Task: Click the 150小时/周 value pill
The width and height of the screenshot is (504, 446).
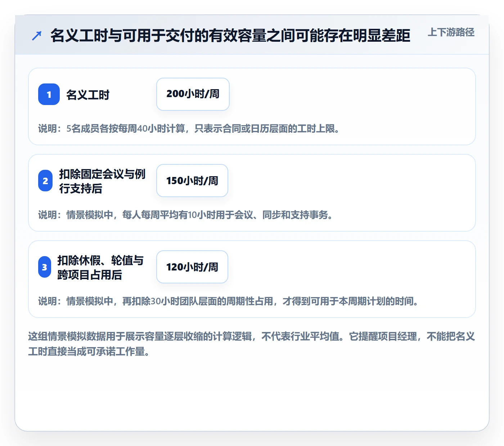Action: (192, 181)
